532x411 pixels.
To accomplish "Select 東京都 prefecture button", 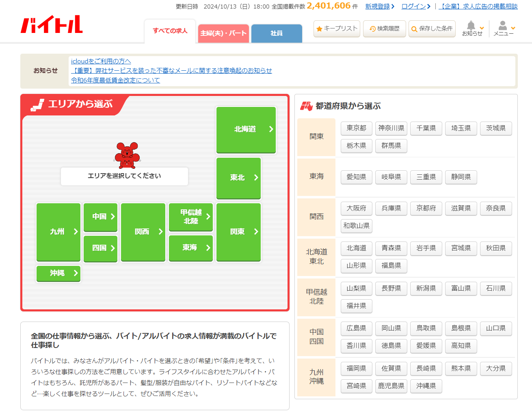I will click(x=356, y=128).
